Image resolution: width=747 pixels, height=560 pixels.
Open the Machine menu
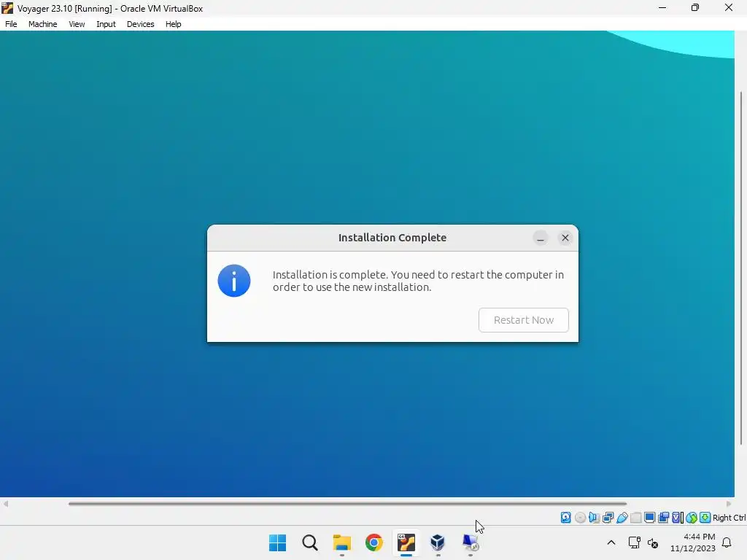pyautogui.click(x=42, y=24)
